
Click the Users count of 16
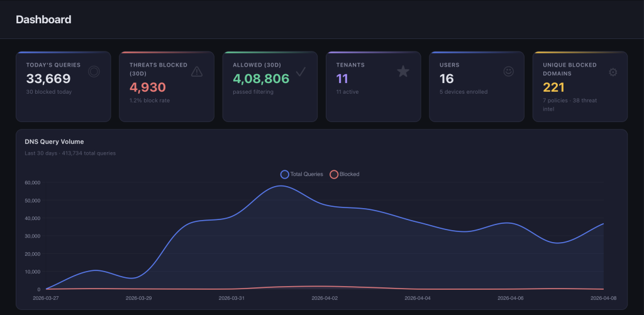(x=447, y=79)
